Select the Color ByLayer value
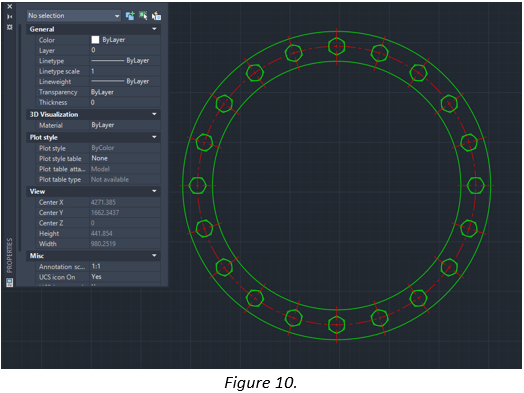The width and height of the screenshot is (524, 393). pyautogui.click(x=114, y=40)
